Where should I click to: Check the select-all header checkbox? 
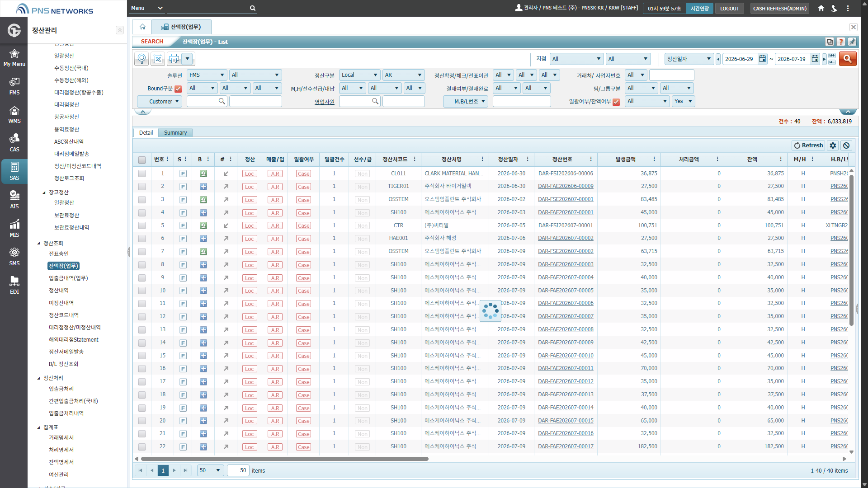[142, 160]
